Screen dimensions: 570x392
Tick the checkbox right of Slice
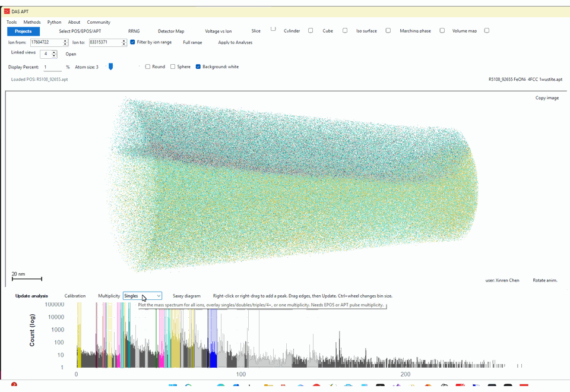pyautogui.click(x=273, y=29)
